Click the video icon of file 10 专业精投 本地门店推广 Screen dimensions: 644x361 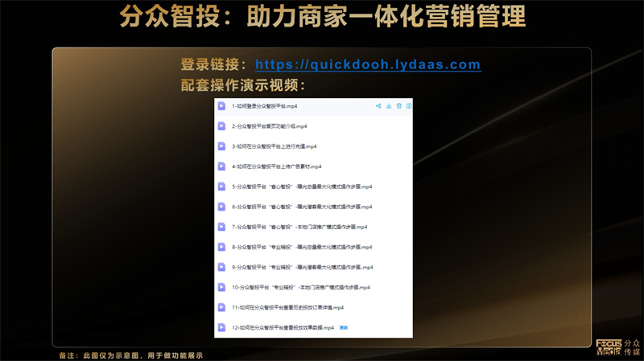coord(221,287)
